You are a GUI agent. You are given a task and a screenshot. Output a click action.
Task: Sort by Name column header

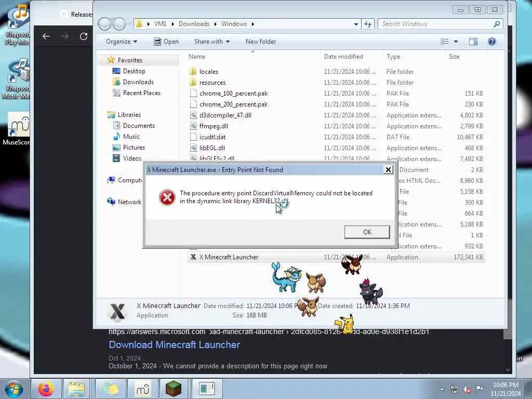(x=197, y=57)
